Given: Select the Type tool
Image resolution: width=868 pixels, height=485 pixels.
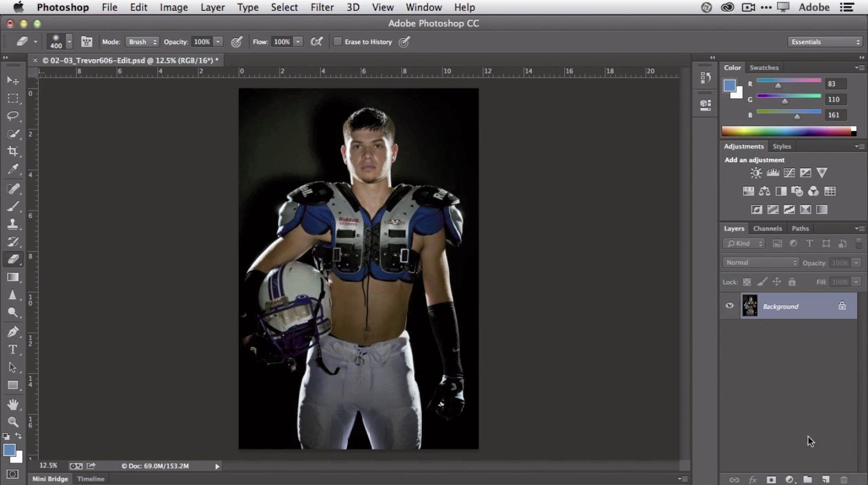Looking at the screenshot, I should (13, 349).
